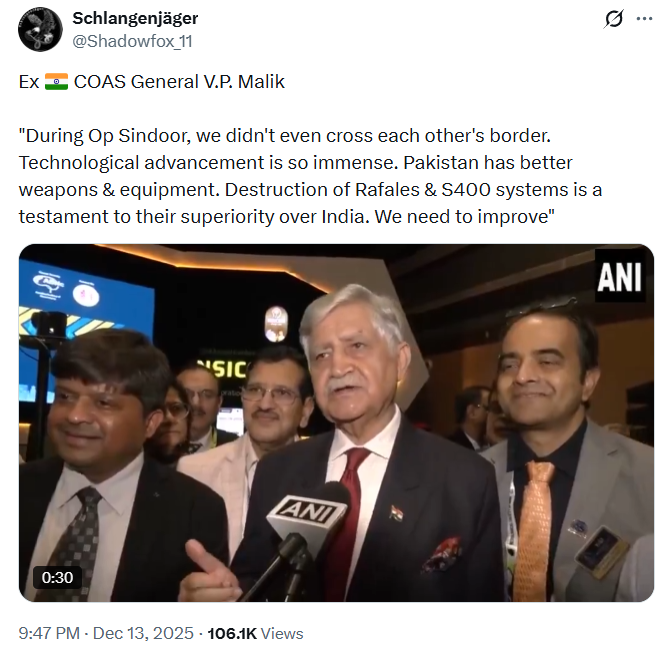Click the quoted Op Sindoor post text
This screenshot has width=669, height=662.
310,176
